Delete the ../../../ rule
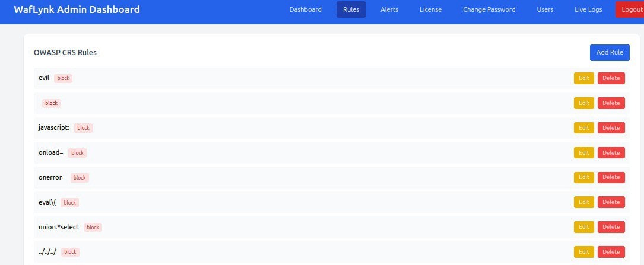This screenshot has height=265, width=644. [611, 251]
